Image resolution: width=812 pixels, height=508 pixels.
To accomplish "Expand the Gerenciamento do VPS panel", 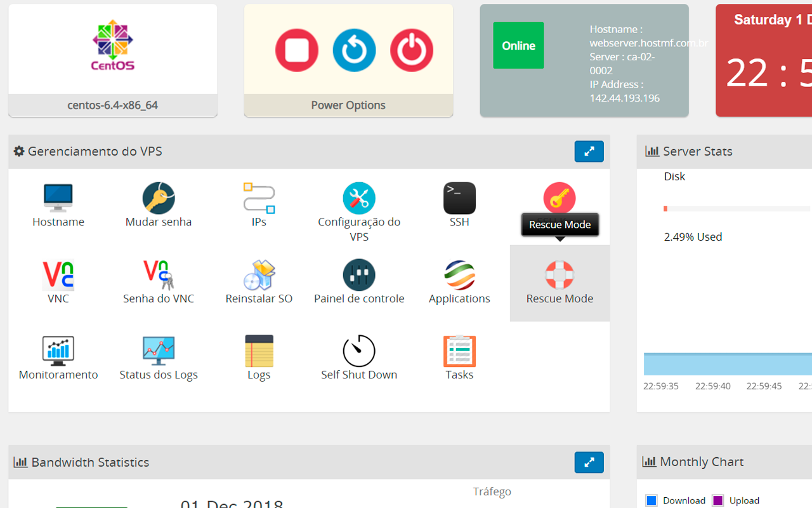I will coord(589,151).
